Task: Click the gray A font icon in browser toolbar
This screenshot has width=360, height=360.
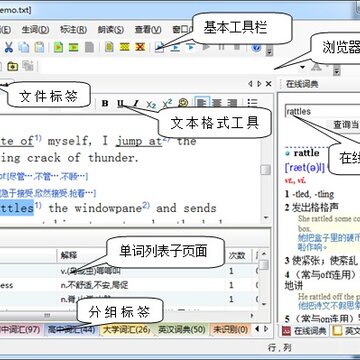Action: coord(316,67)
